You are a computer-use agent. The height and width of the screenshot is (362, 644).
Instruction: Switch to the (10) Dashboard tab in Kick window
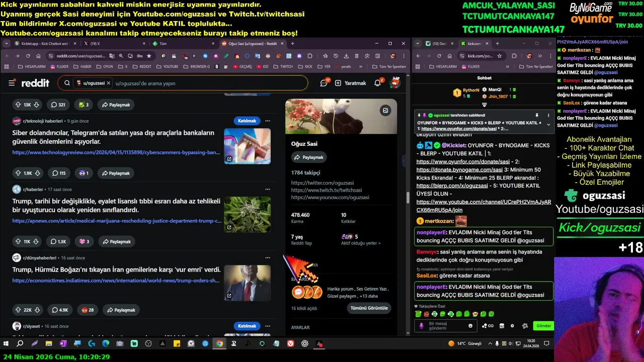439,44
